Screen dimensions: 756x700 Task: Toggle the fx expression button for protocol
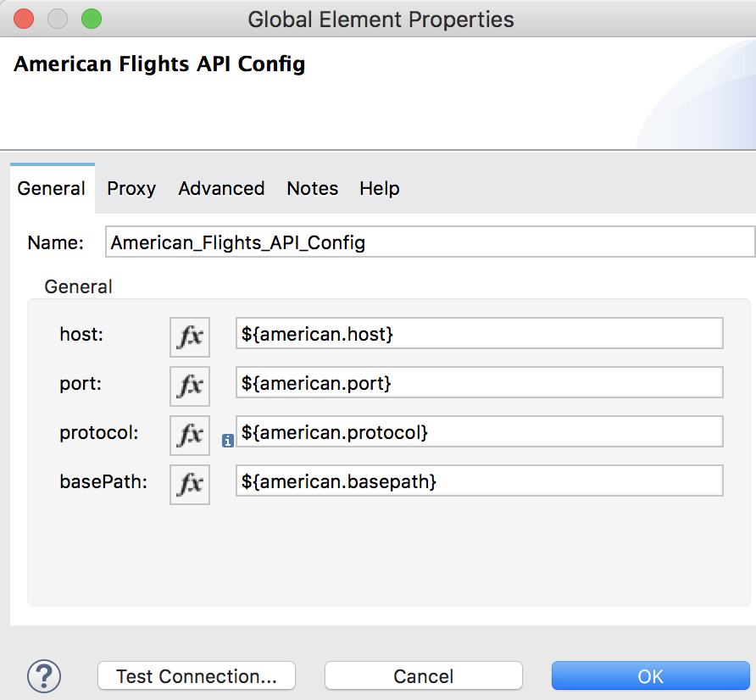click(190, 435)
